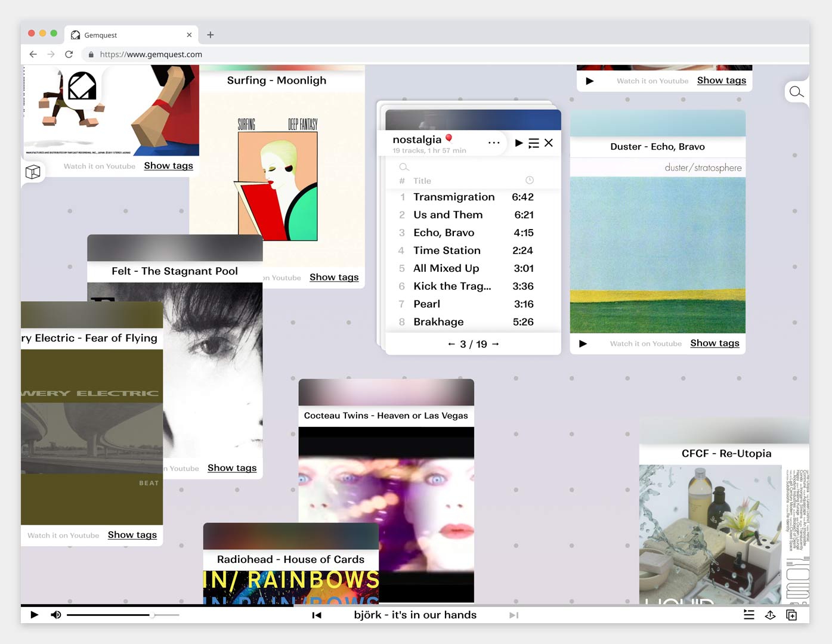This screenshot has height=644, width=832.
Task: Skip to previous track in player bar
Action: [317, 615]
